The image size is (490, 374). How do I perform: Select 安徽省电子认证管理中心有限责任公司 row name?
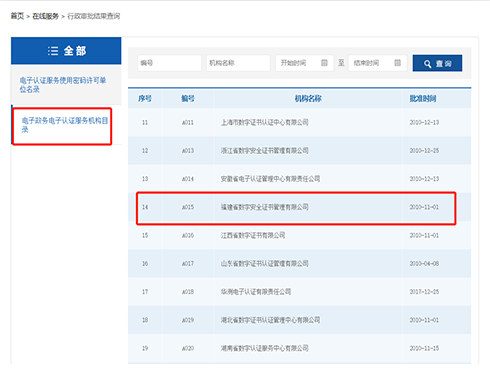[270, 179]
